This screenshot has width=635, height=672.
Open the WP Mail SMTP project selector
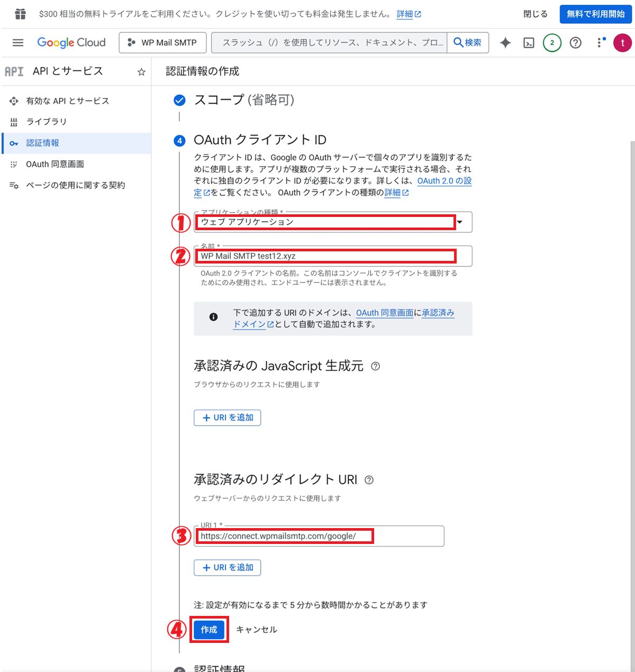point(162,43)
